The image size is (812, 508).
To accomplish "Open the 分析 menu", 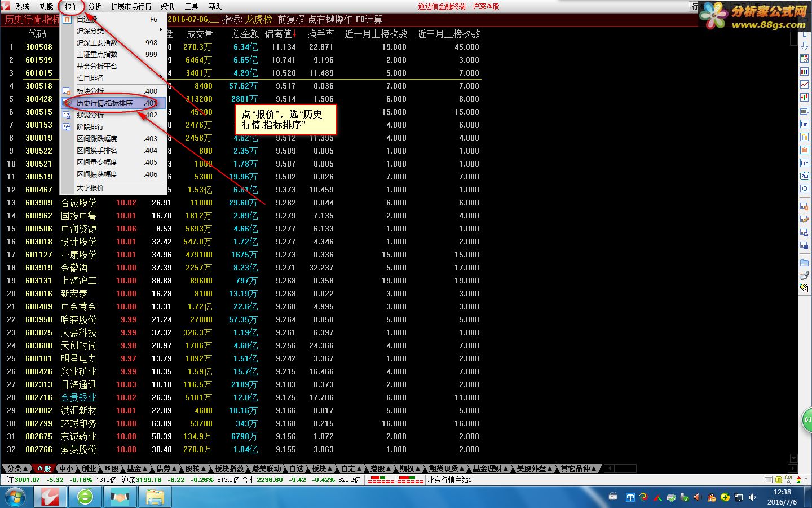I will coord(95,6).
